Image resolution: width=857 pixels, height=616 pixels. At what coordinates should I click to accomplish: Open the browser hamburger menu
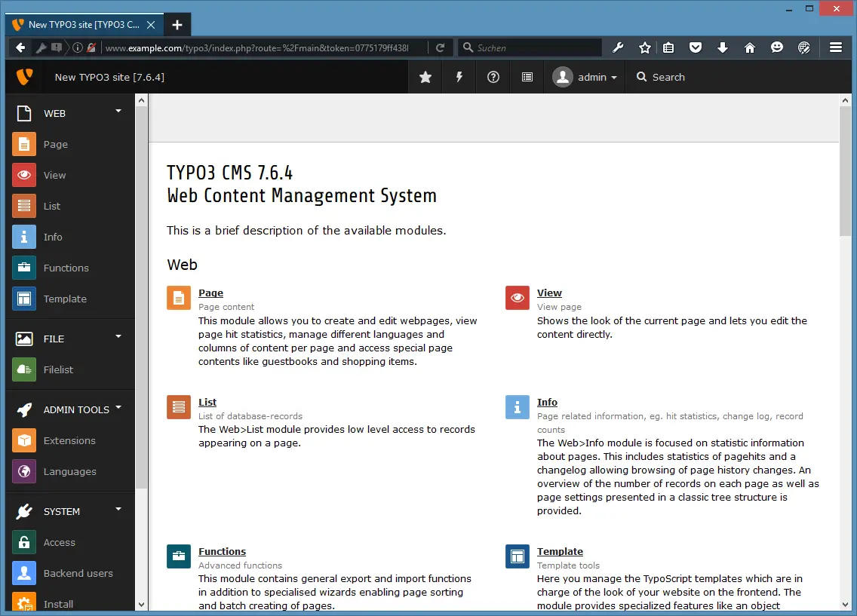(x=836, y=48)
